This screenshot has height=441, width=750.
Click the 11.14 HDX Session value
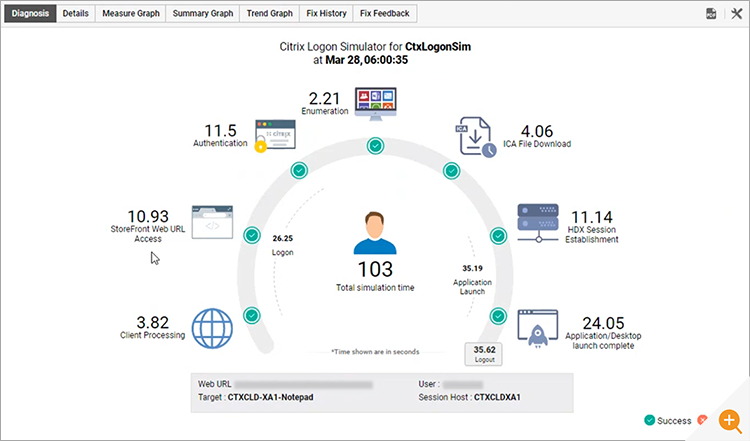point(592,217)
